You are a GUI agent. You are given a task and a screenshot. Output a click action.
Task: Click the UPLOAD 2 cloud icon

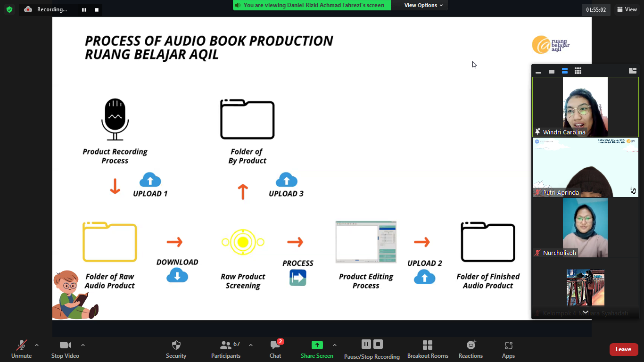coord(425,277)
